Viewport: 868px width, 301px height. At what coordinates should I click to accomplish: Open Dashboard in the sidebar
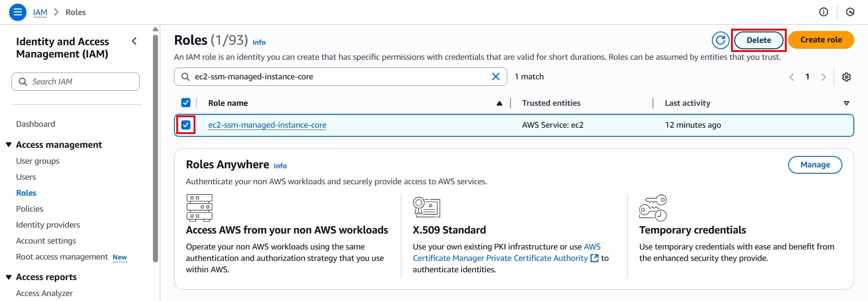[36, 124]
